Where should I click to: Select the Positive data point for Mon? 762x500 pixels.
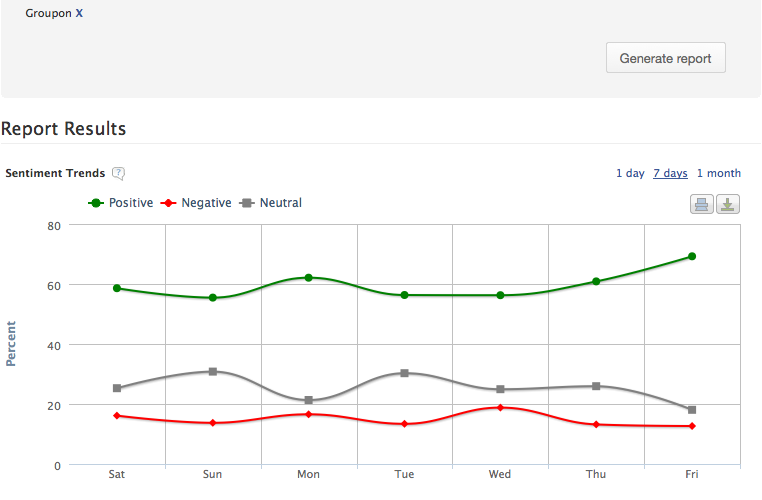click(309, 278)
